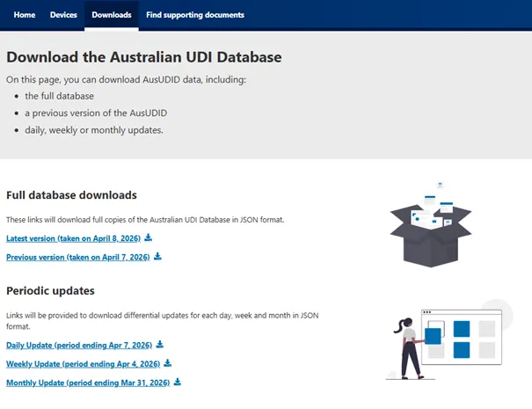The image size is (532, 409).
Task: Open Monthly Update ending Mar 31, 2026
Action: pos(88,383)
